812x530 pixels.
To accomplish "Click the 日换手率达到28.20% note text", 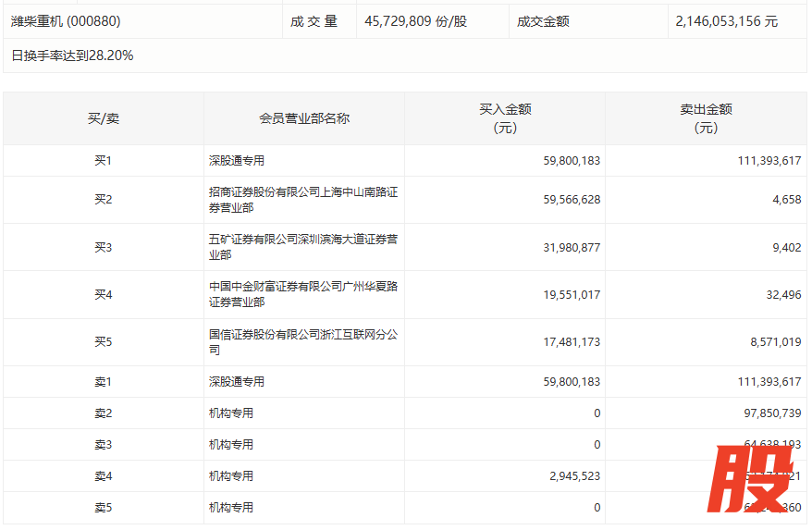I will (72, 55).
